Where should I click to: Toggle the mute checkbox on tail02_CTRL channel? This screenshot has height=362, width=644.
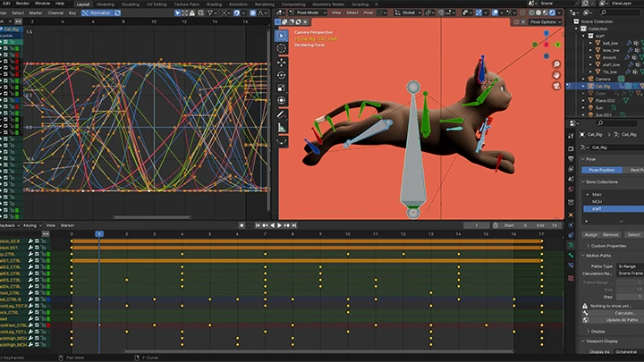click(x=37, y=267)
